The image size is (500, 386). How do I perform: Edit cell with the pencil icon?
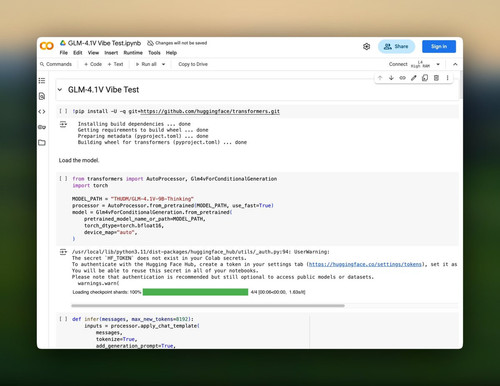pyautogui.click(x=414, y=78)
